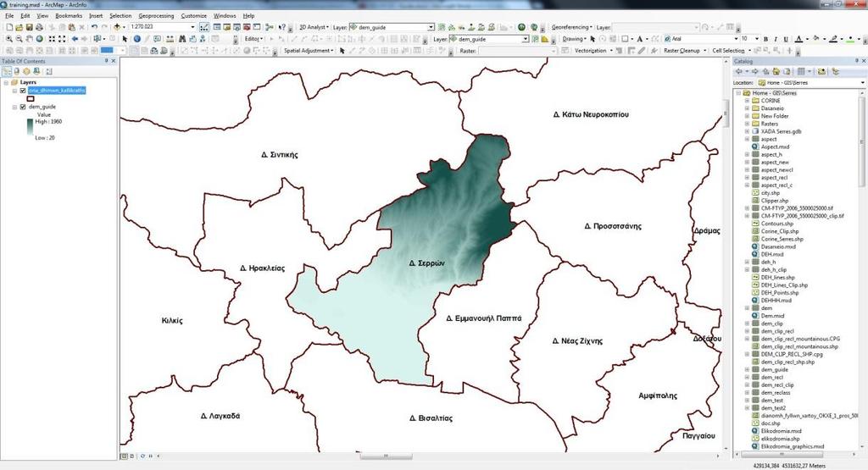
Task: Switch to List By Source
Action: click(17, 71)
